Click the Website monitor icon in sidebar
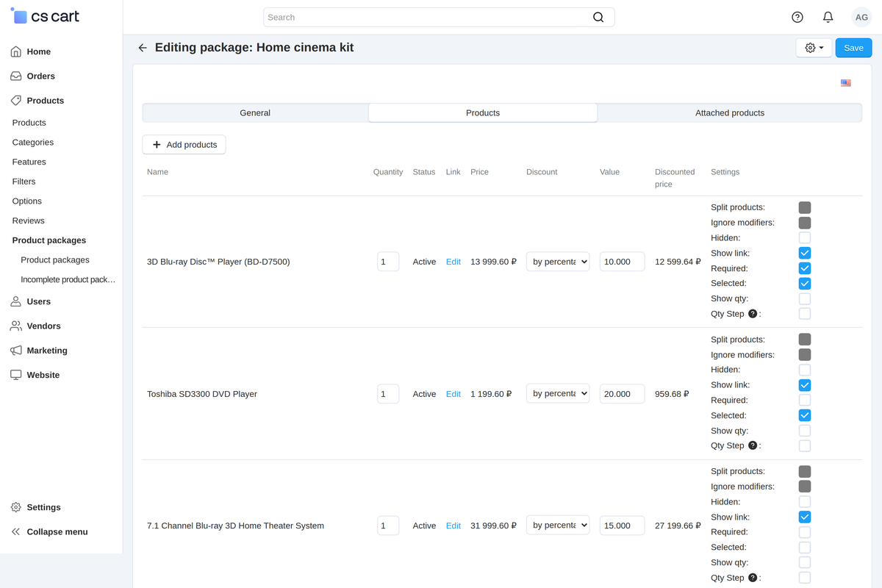 pyautogui.click(x=15, y=375)
